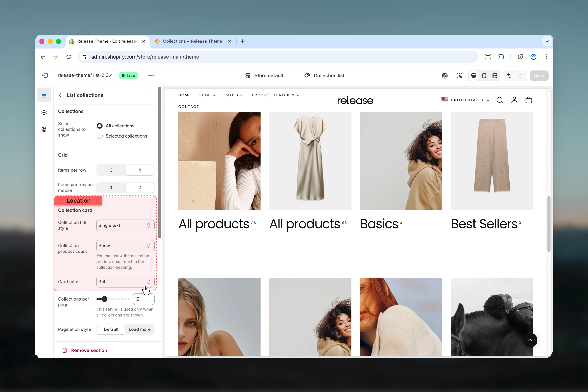588x392 pixels.
Task: Go back from the List collections panel
Action: [x=60, y=95]
